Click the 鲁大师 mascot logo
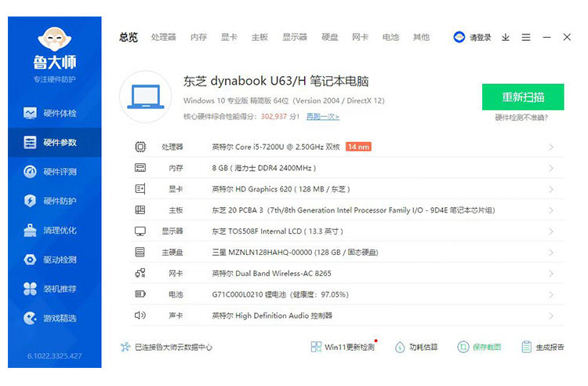Image resolution: width=588 pixels, height=386 pixels. pos(55,39)
